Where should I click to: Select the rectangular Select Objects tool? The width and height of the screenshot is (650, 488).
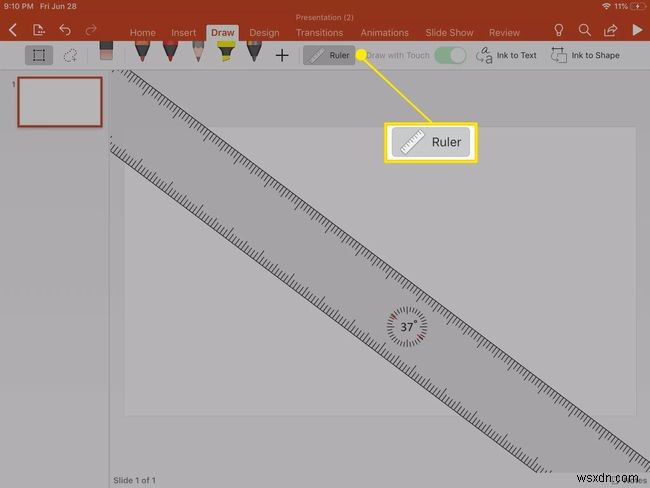pyautogui.click(x=39, y=55)
